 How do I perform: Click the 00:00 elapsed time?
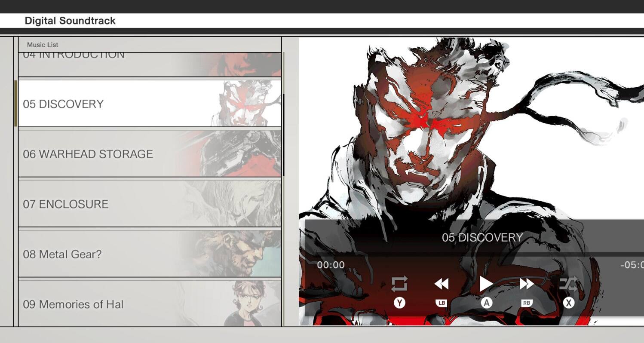click(331, 265)
